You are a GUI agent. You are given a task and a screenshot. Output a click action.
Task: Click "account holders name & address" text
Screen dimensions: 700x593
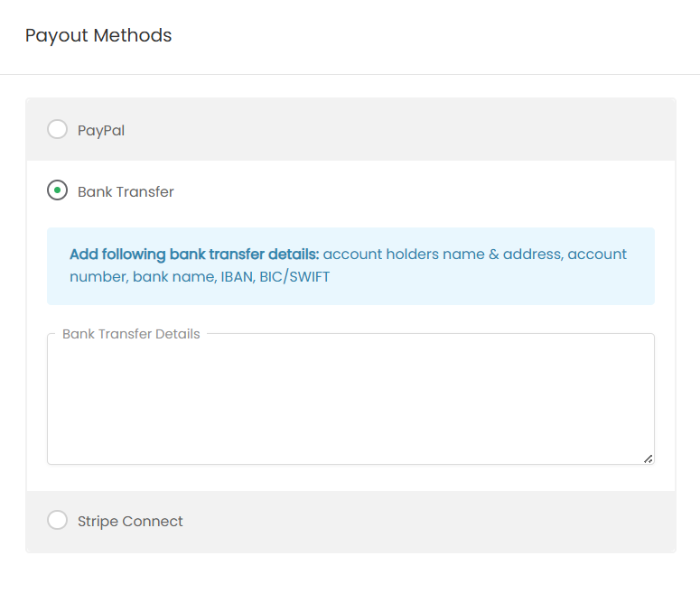coord(443,255)
